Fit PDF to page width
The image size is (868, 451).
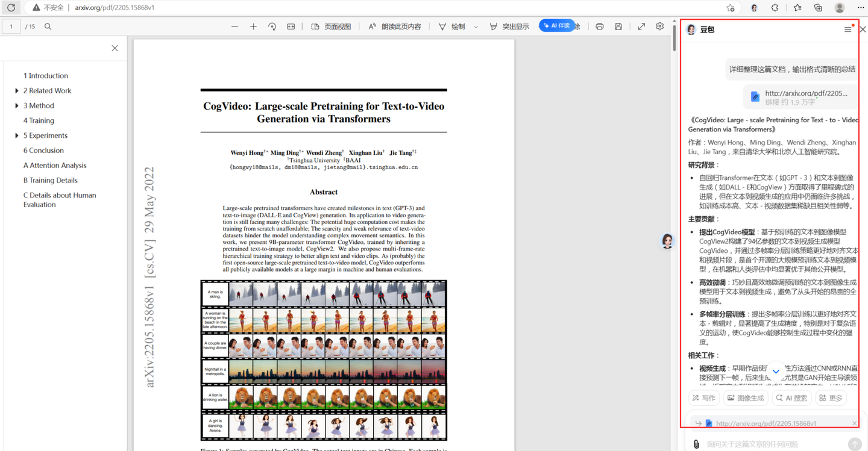coord(291,26)
